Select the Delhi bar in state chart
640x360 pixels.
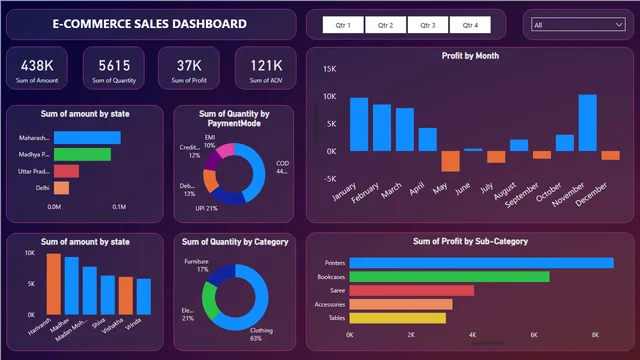61,188
